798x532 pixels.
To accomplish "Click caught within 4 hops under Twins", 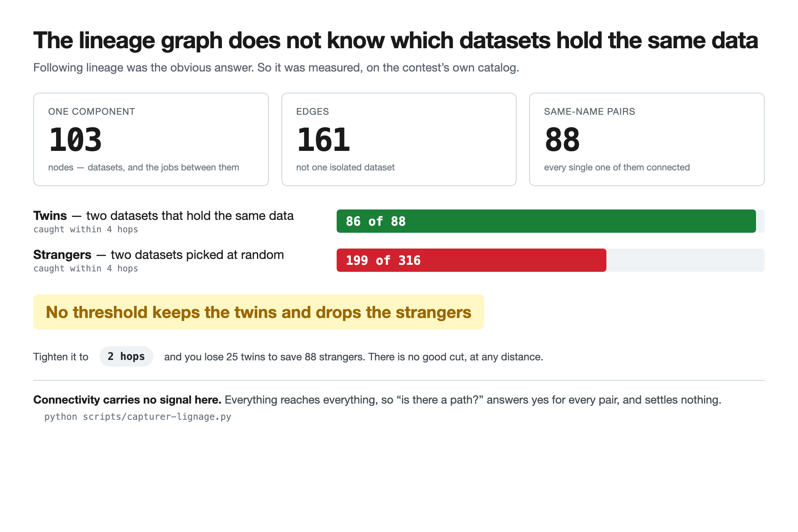I will 86,229.
